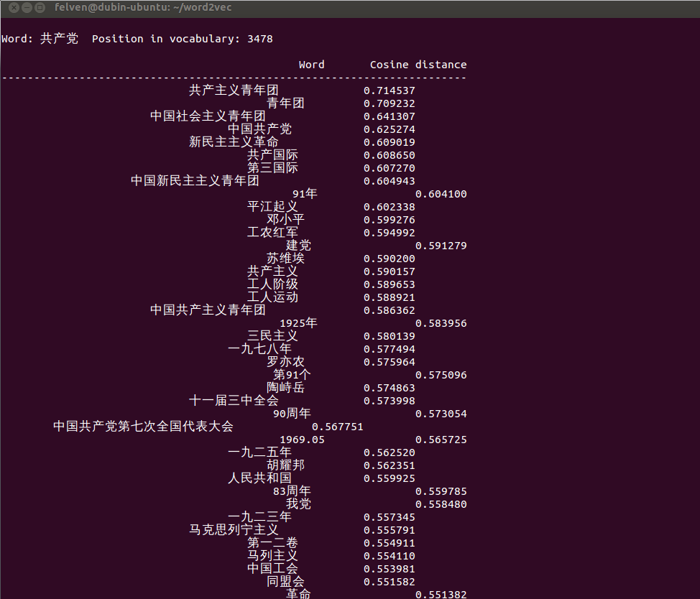Viewport: 700px width, 599px height.
Task: Select the word 苏维埃
Action: tap(285, 259)
